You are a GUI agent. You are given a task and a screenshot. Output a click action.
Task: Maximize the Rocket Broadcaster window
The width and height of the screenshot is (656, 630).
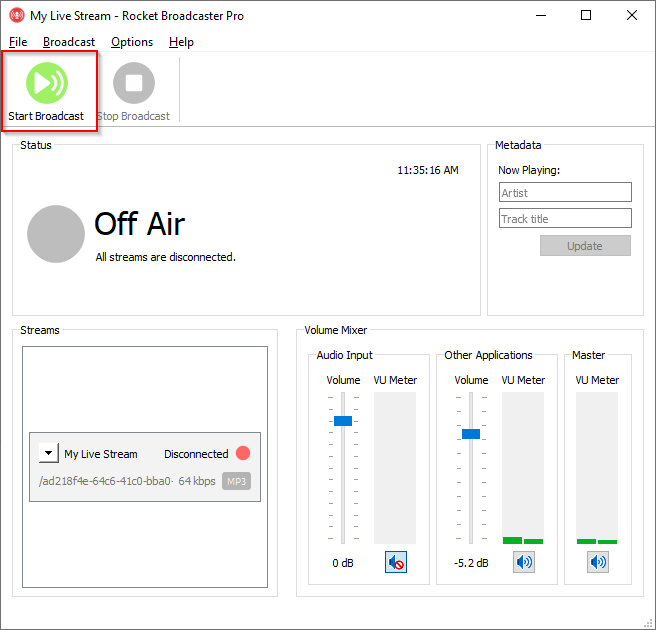tap(586, 15)
